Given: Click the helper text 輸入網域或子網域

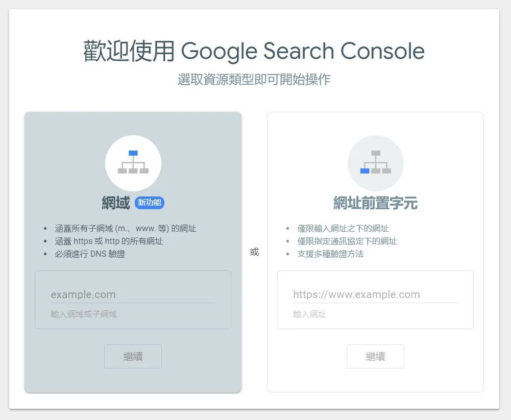Looking at the screenshot, I should [84, 314].
